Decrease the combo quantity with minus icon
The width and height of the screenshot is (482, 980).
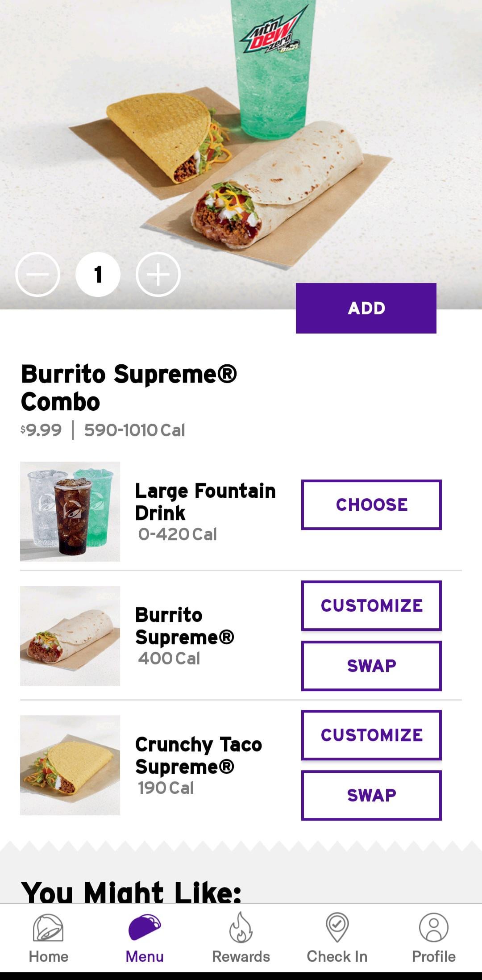(37, 275)
